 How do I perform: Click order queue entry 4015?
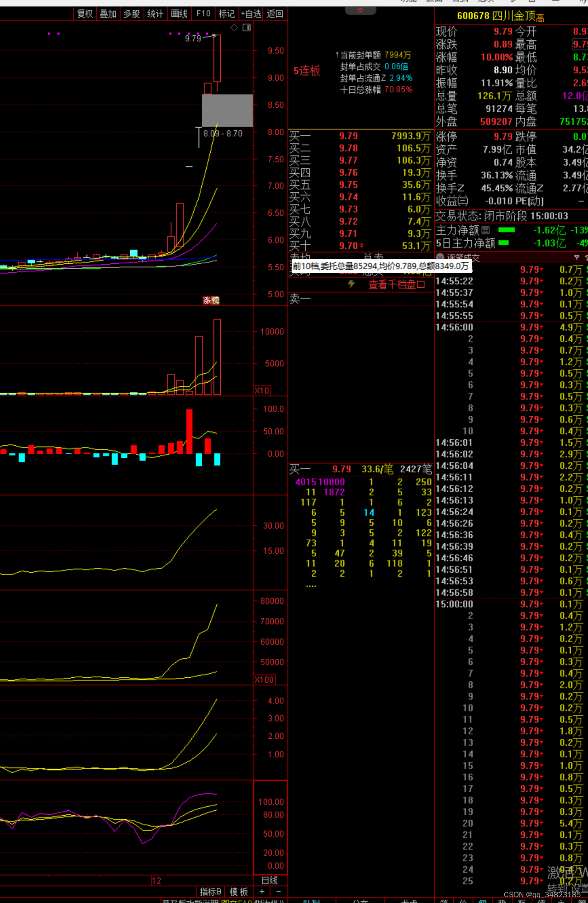pyautogui.click(x=306, y=482)
